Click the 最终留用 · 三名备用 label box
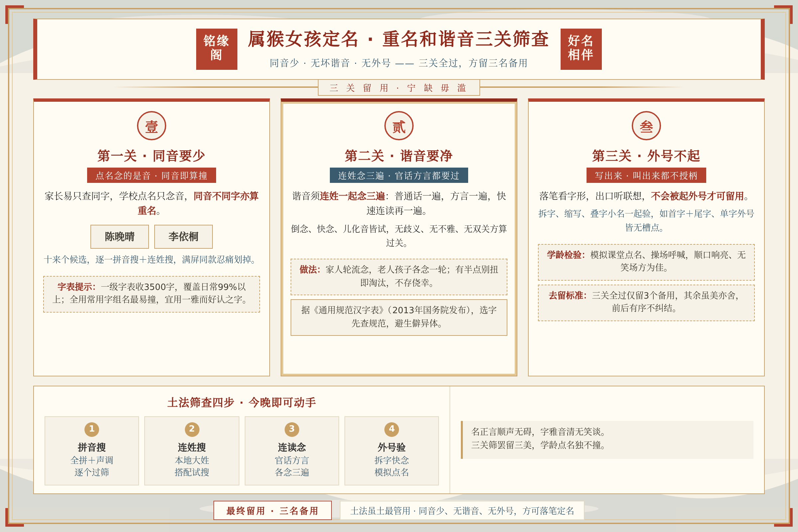This screenshot has height=532, width=798. pos(272,510)
